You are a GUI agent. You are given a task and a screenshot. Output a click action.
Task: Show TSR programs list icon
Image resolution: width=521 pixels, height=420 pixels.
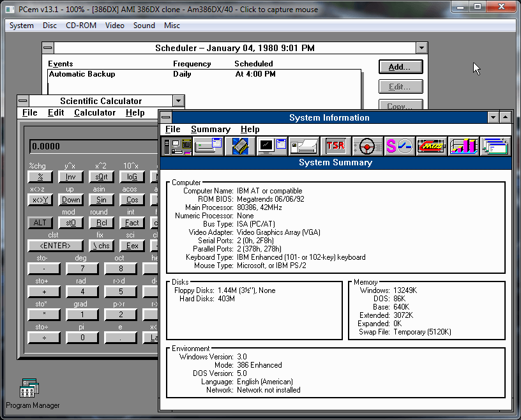[x=336, y=146]
